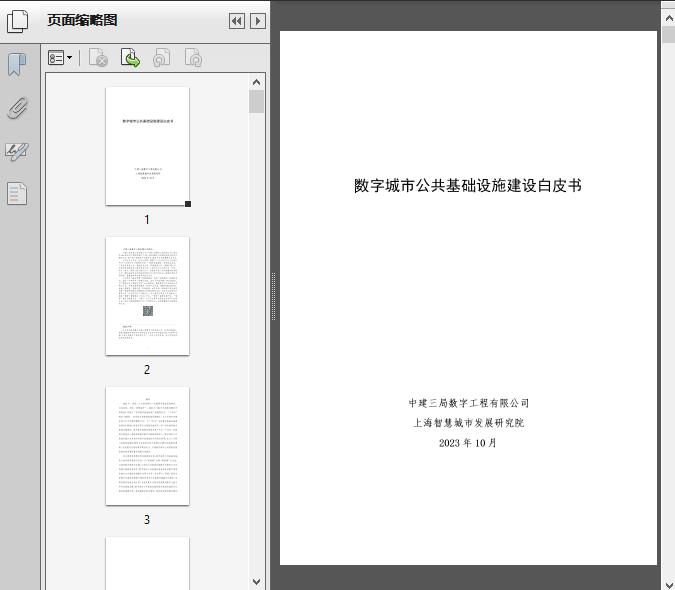Click the "页面缩略图" panel title

[x=82, y=20]
